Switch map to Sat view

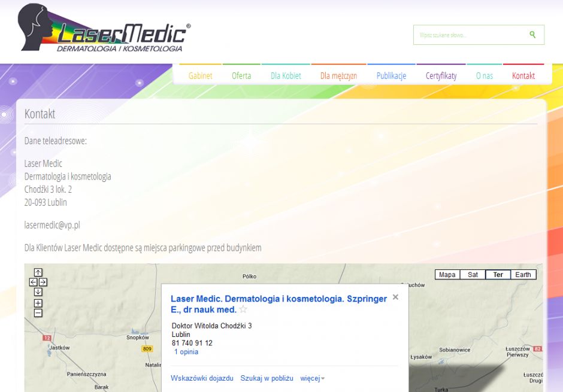point(473,275)
